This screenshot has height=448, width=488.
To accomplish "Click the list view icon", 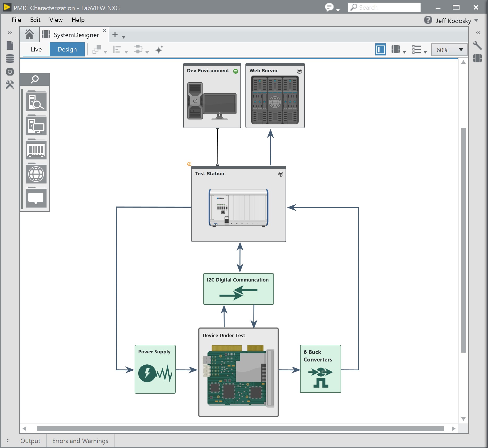I will [417, 49].
